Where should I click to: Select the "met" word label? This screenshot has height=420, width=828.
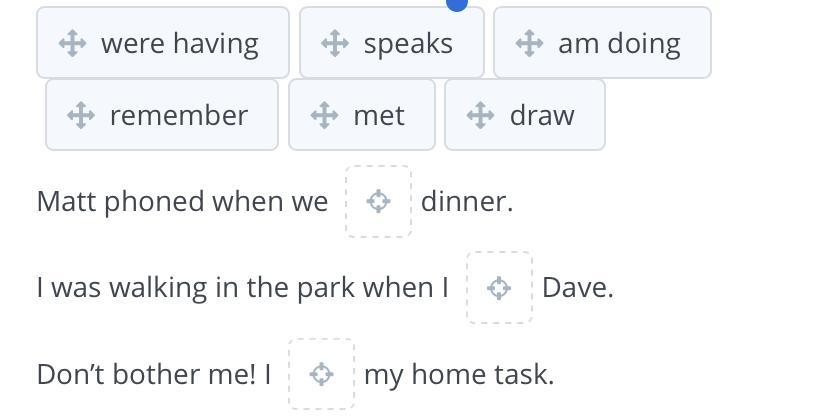point(379,115)
